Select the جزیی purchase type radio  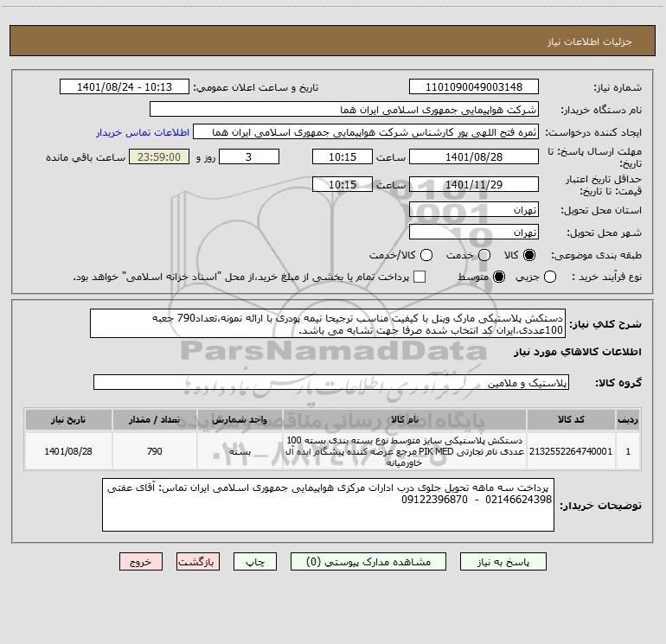(x=550, y=277)
